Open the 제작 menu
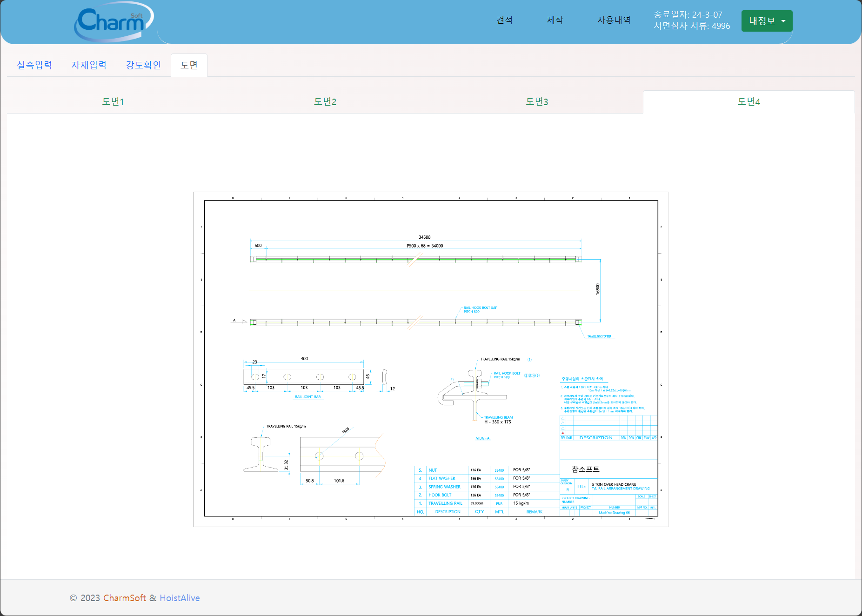Image resolution: width=862 pixels, height=616 pixels. (x=555, y=20)
